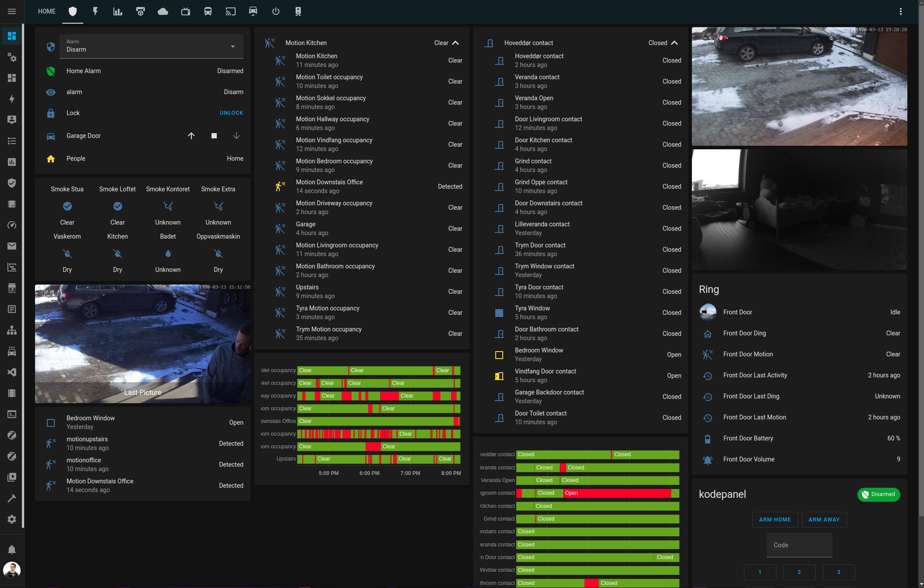Switch to the HOME tab
Image resolution: width=924 pixels, height=588 pixels.
tap(47, 11)
